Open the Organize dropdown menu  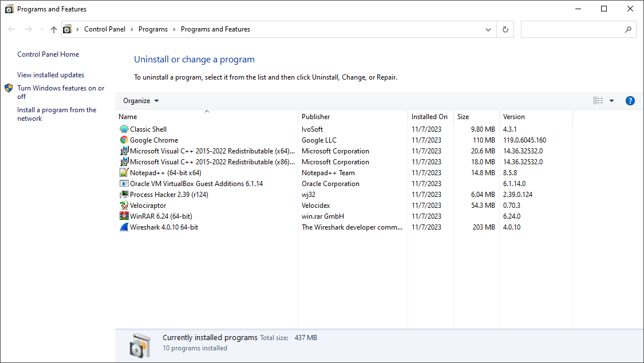(x=141, y=101)
